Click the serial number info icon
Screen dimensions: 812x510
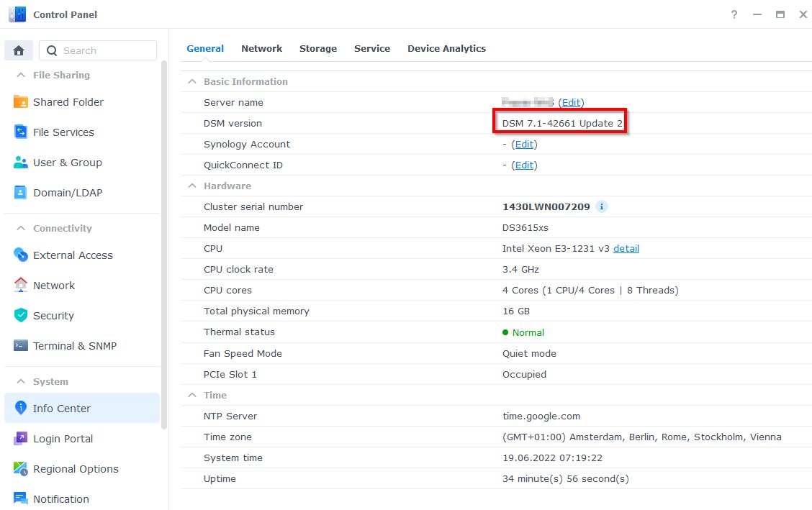pos(601,206)
